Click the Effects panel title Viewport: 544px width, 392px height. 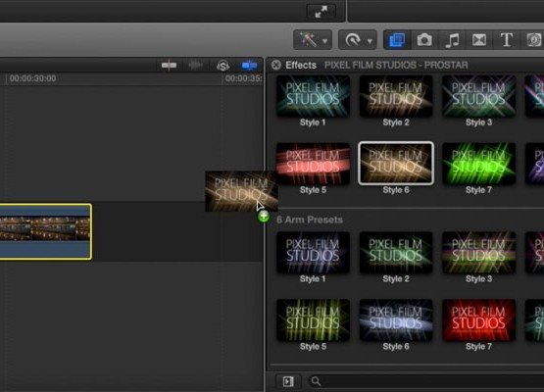tap(301, 65)
